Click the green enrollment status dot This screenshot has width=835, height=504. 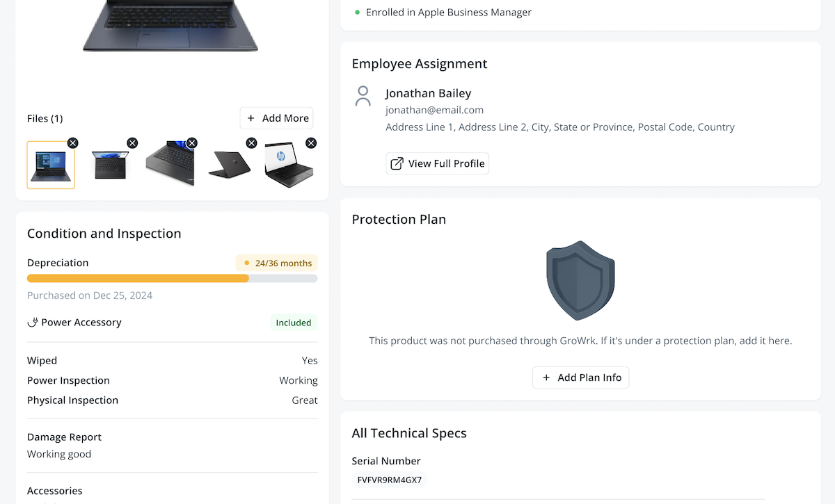[x=357, y=12]
